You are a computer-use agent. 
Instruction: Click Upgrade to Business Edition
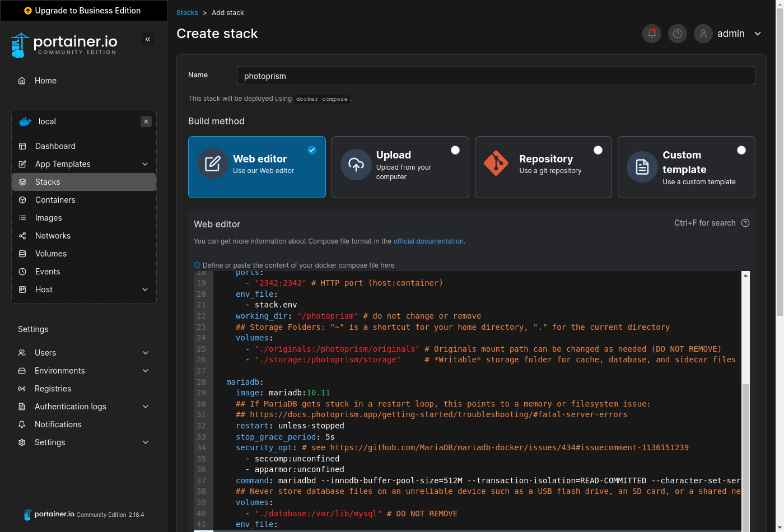(83, 11)
